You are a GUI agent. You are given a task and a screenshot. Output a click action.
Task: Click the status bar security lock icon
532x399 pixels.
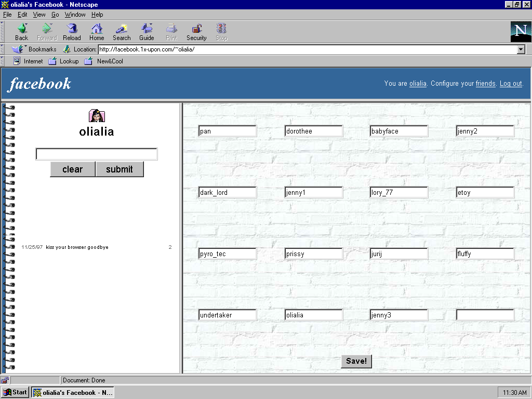pos(5,380)
